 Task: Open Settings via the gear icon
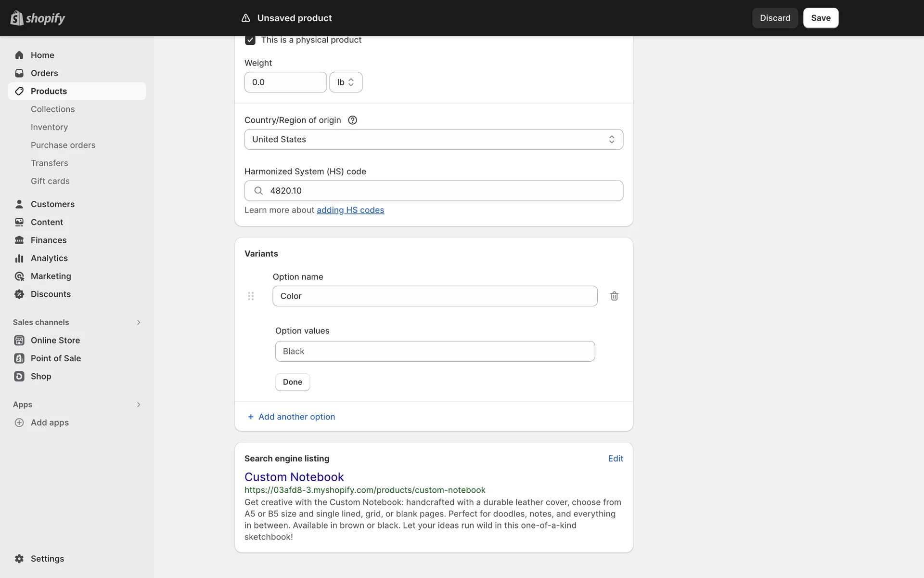click(x=19, y=558)
